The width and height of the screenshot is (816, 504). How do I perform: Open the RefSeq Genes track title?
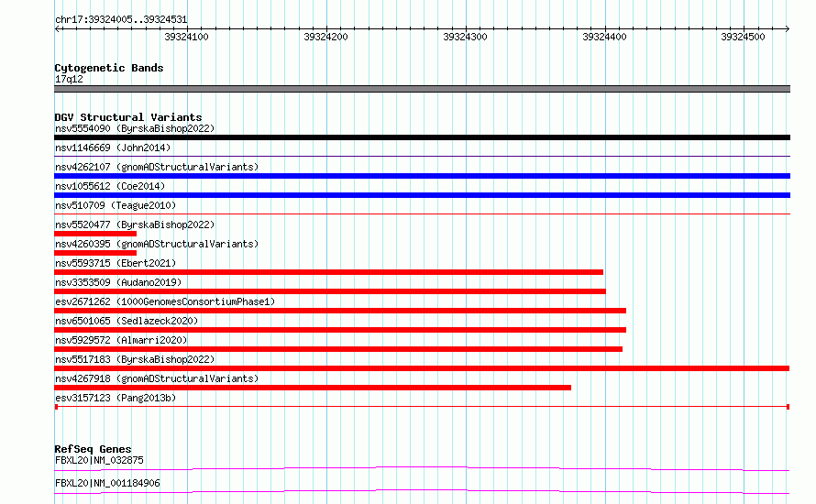point(93,449)
